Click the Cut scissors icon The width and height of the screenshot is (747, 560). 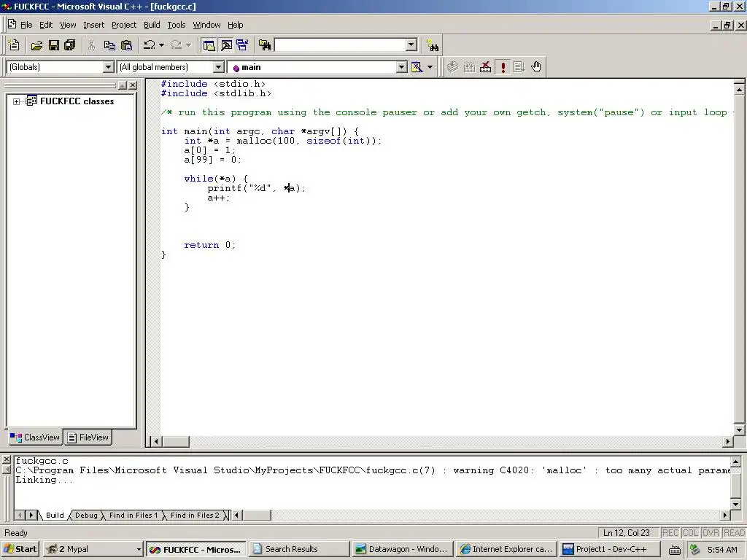[91, 45]
